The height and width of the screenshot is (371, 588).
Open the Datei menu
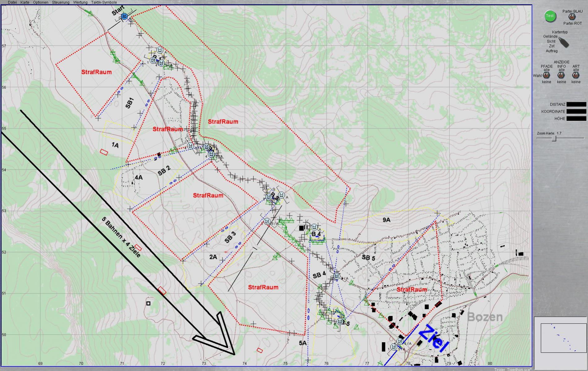point(12,2)
